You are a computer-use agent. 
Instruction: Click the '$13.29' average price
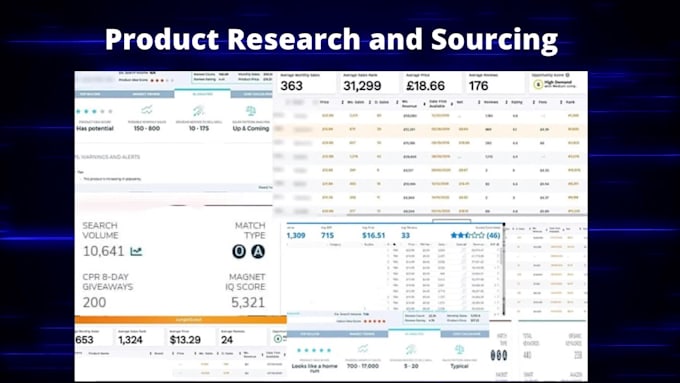185,340
